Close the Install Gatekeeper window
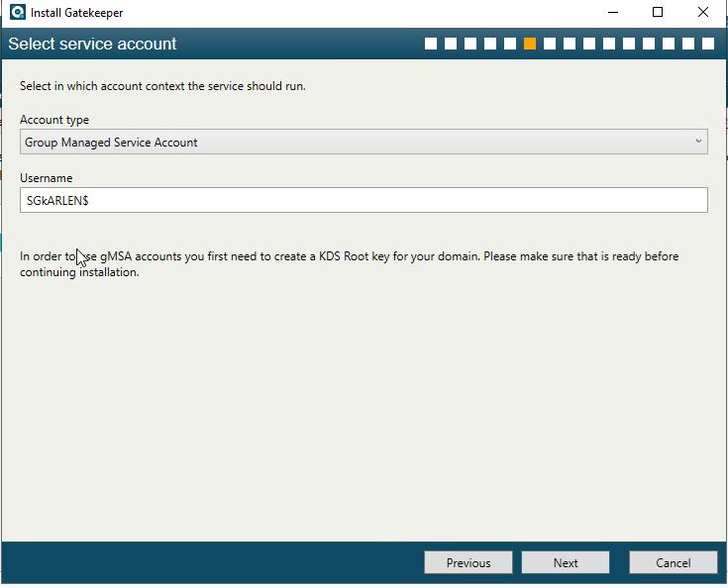The height and width of the screenshot is (588, 728). (703, 13)
